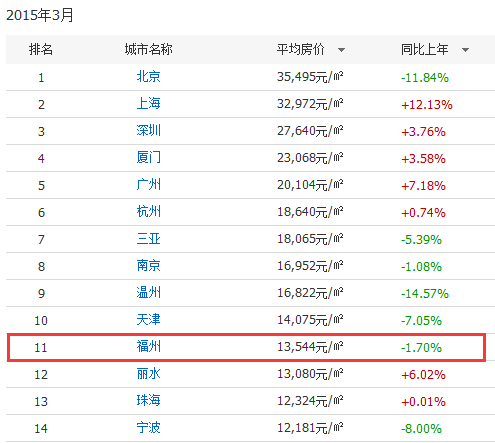Click the -5.39% change value

[x=421, y=240]
